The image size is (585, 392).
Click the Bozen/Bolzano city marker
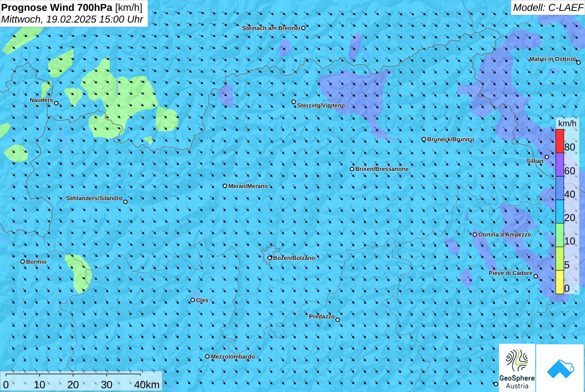(x=270, y=258)
